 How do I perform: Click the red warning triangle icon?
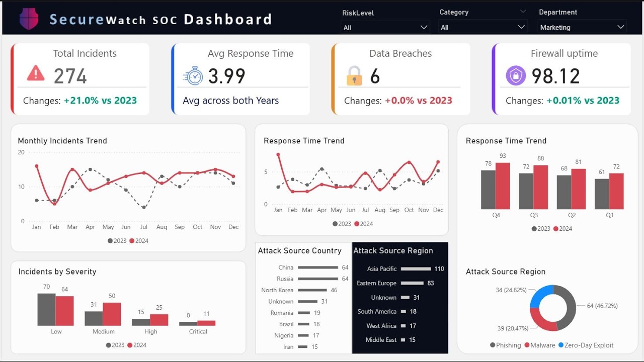pyautogui.click(x=36, y=73)
